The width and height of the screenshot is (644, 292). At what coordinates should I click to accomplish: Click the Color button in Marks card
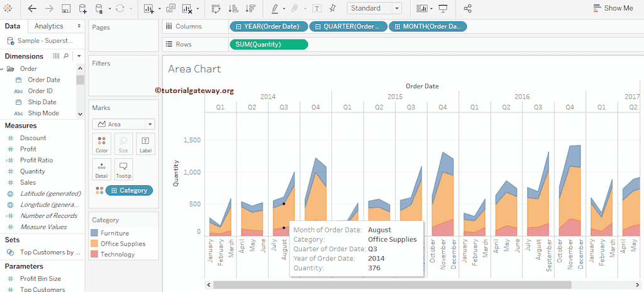point(101,144)
